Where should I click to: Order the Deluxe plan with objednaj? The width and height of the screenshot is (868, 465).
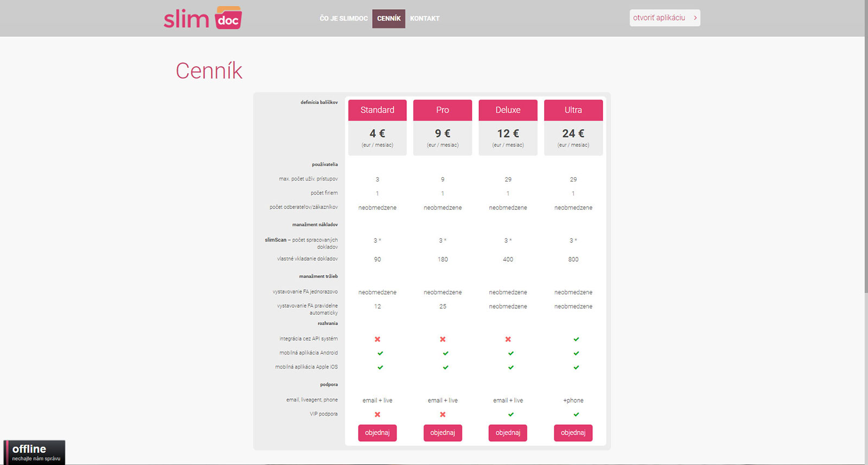[508, 432]
